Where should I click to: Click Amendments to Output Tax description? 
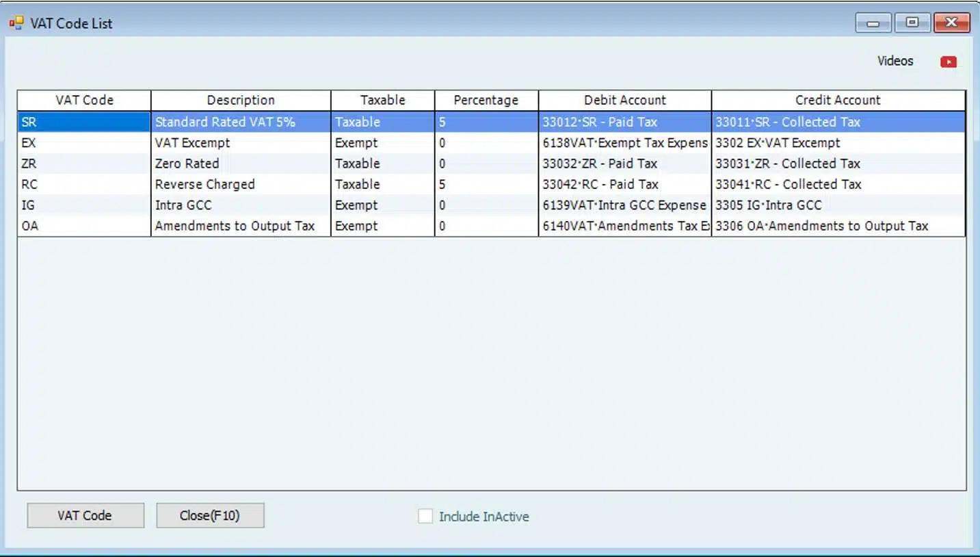[x=241, y=226]
